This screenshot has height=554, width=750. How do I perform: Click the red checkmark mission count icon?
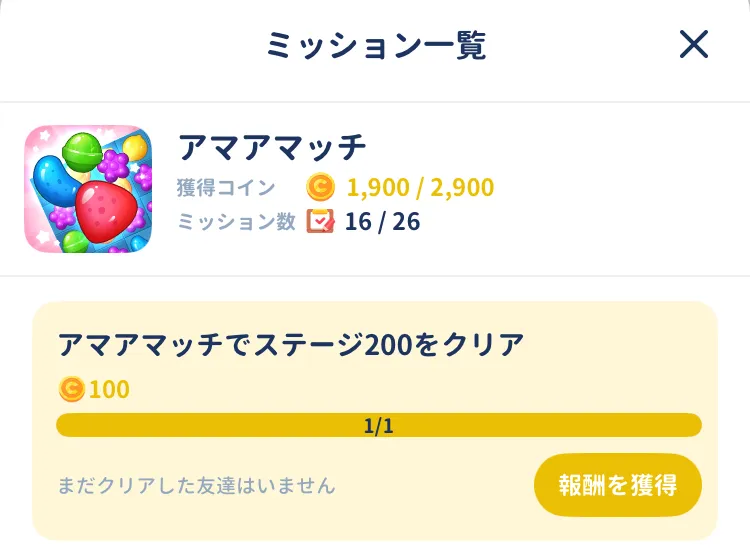[320, 221]
